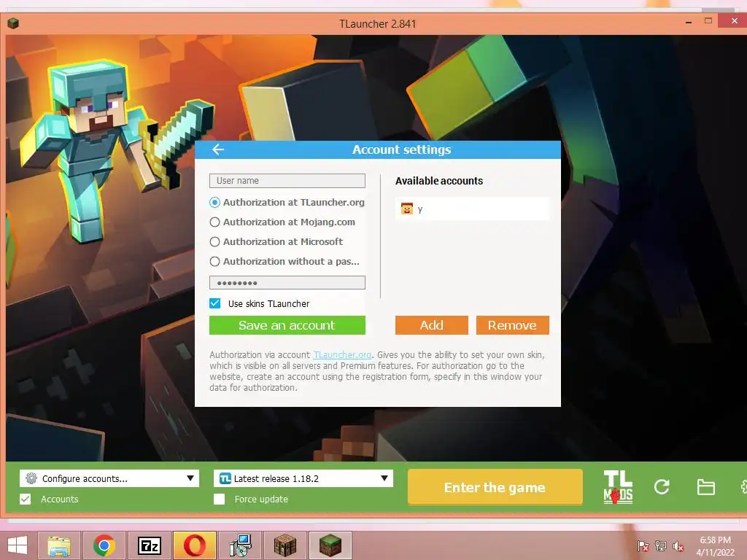Click the gear icon in Configure accounts box

(31, 478)
